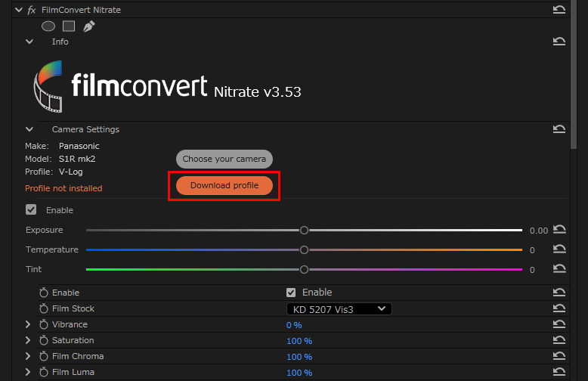Click the Temperature value 0
The height and width of the screenshot is (381, 588).
coord(532,250)
